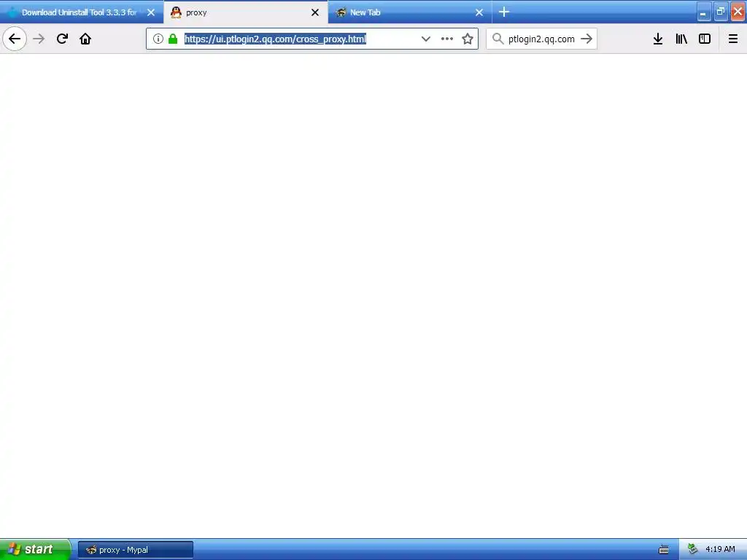This screenshot has height=560, width=747.
Task: Click the green padlock security icon
Action: coord(173,39)
